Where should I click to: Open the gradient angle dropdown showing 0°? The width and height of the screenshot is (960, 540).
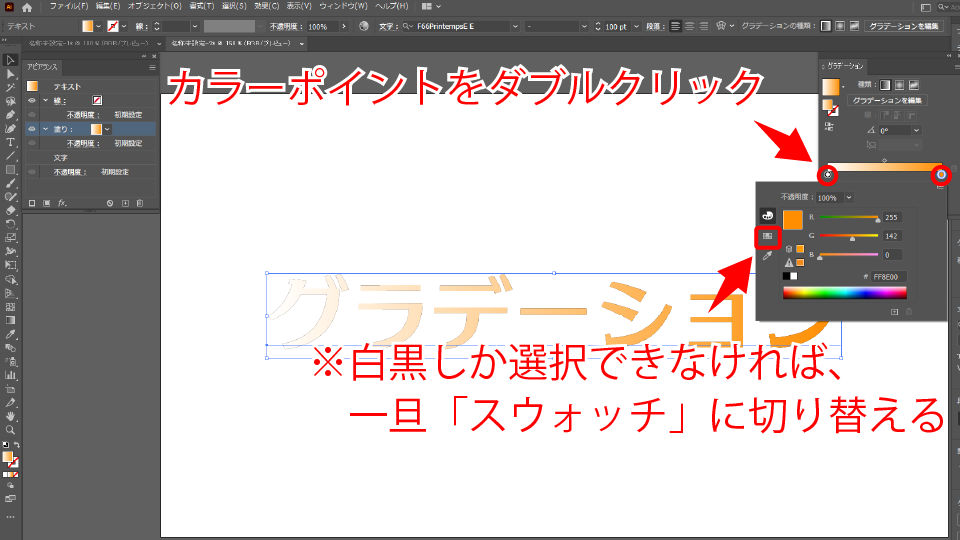pos(916,130)
